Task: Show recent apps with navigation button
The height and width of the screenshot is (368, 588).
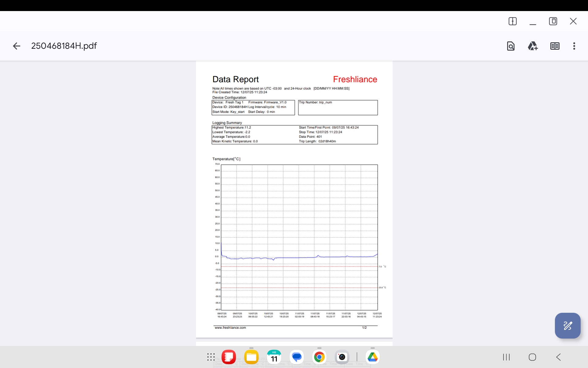Action: 506,357
